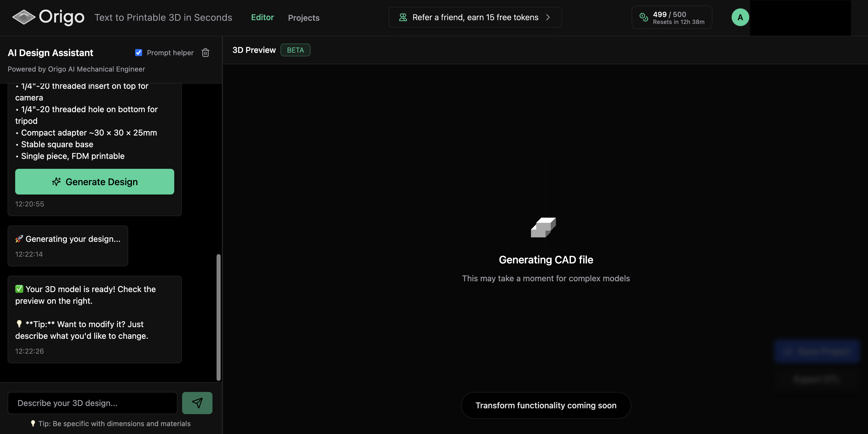The width and height of the screenshot is (868, 434).
Task: Click the Origo hexagon logo
Action: tap(23, 17)
